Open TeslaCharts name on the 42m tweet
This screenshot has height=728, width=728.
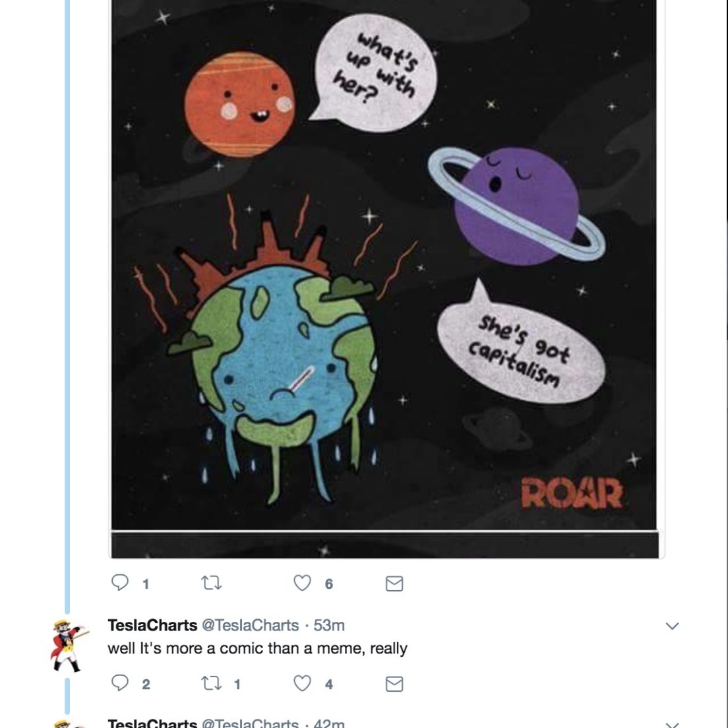(x=153, y=723)
